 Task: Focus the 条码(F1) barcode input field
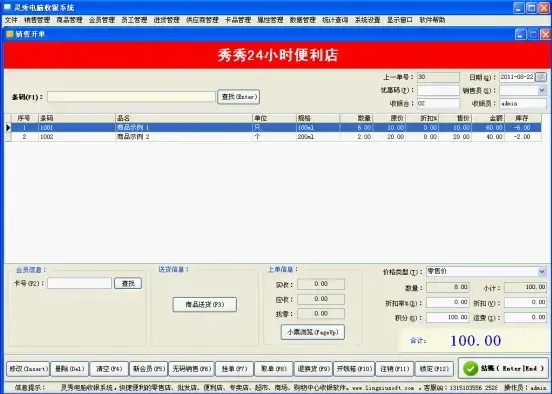[x=131, y=97]
